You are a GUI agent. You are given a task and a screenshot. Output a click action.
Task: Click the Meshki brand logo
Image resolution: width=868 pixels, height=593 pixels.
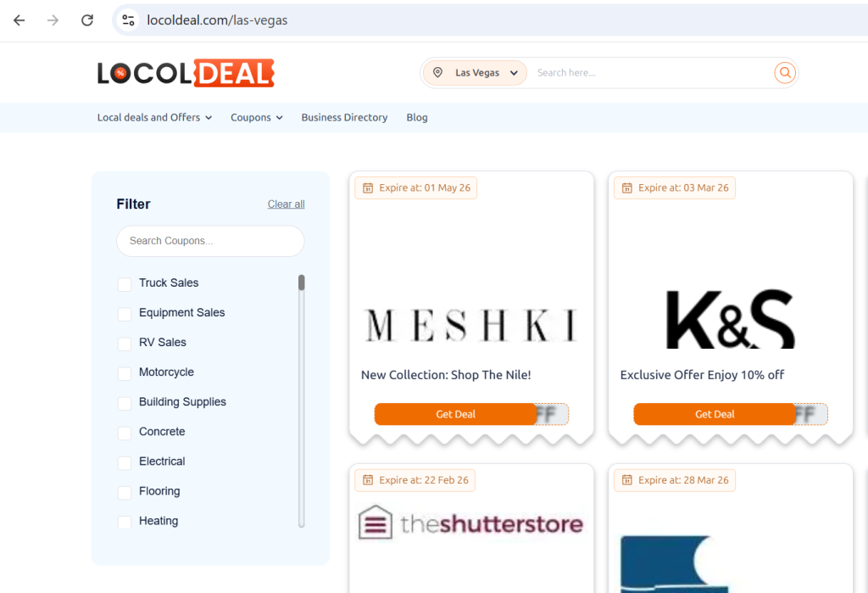click(x=470, y=326)
